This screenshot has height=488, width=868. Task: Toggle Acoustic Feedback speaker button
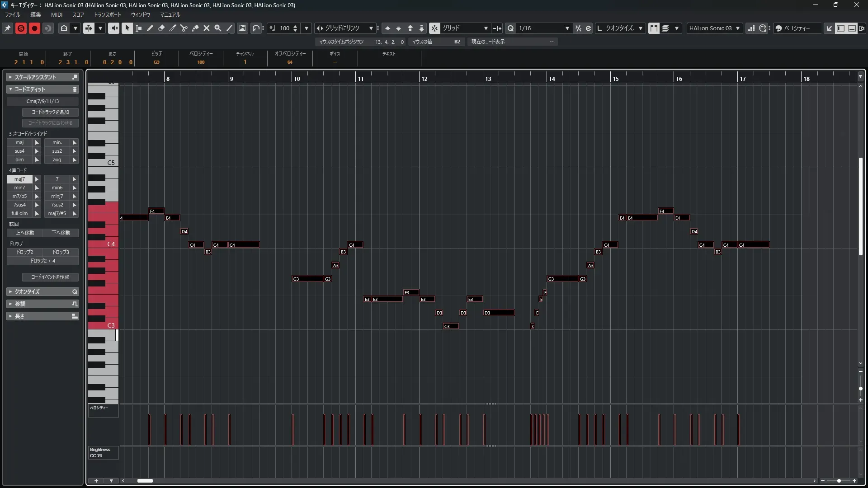pyautogui.click(x=113, y=28)
